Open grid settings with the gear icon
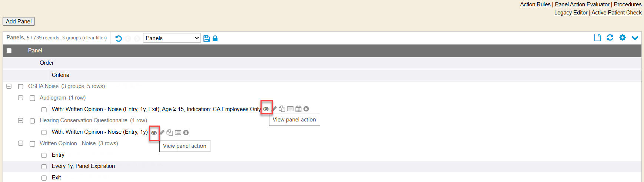Image resolution: width=644 pixels, height=182 pixels. (x=623, y=38)
